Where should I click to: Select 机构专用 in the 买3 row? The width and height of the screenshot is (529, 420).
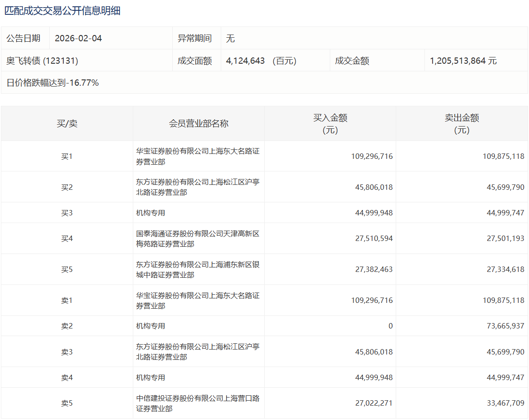[151, 213]
